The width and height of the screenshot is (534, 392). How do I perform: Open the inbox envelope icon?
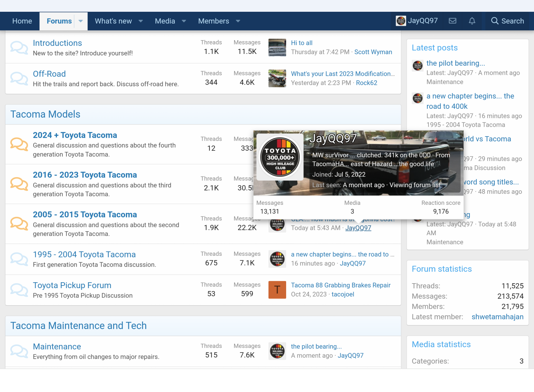pos(453,21)
